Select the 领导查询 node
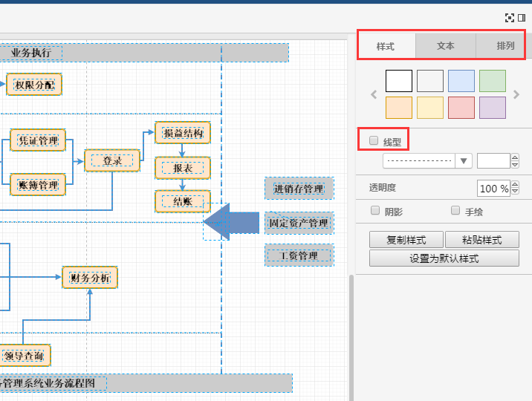532x401 pixels. 24,355
